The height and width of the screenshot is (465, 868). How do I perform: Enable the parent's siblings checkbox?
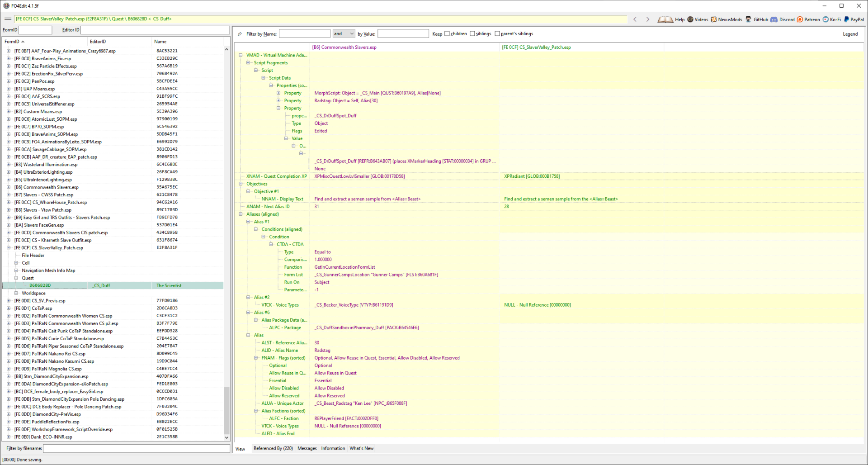[x=497, y=34]
